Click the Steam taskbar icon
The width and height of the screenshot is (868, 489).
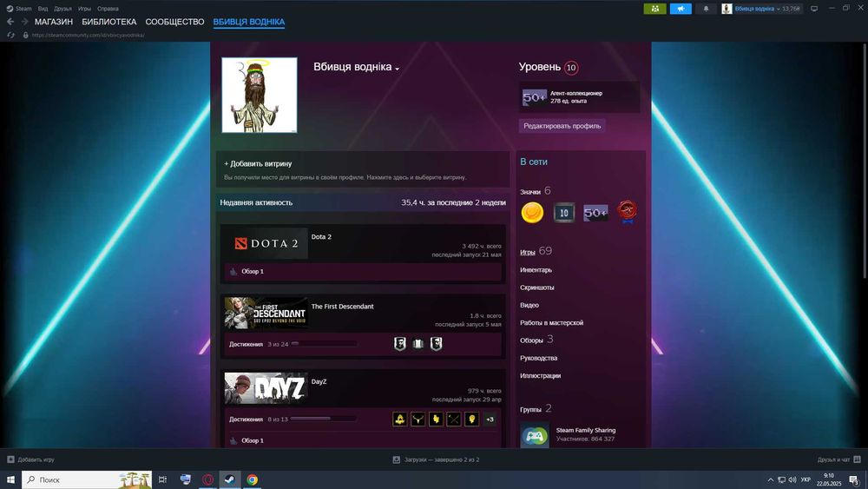point(230,479)
